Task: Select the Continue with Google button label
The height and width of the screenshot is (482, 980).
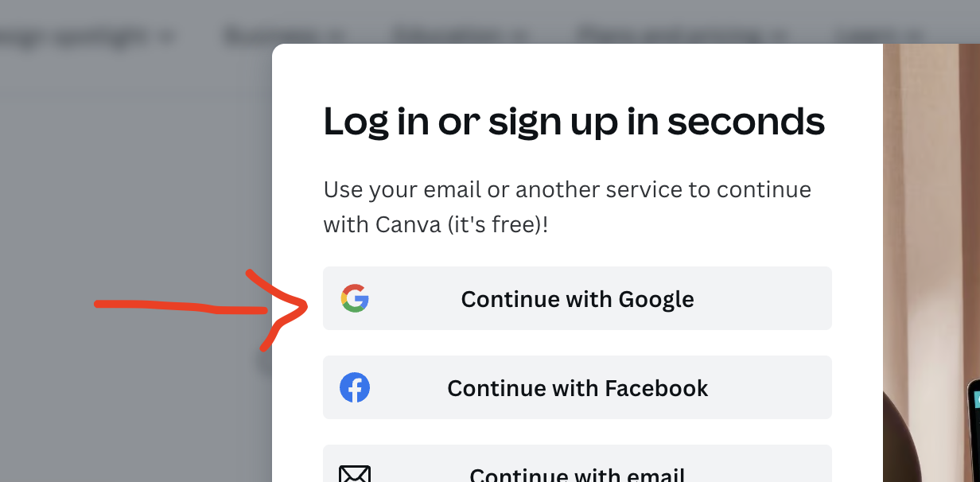Action: [x=577, y=299]
